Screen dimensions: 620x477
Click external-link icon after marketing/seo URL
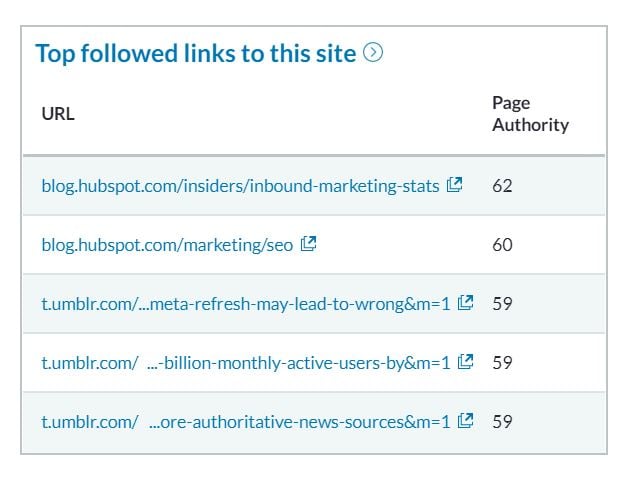point(308,244)
